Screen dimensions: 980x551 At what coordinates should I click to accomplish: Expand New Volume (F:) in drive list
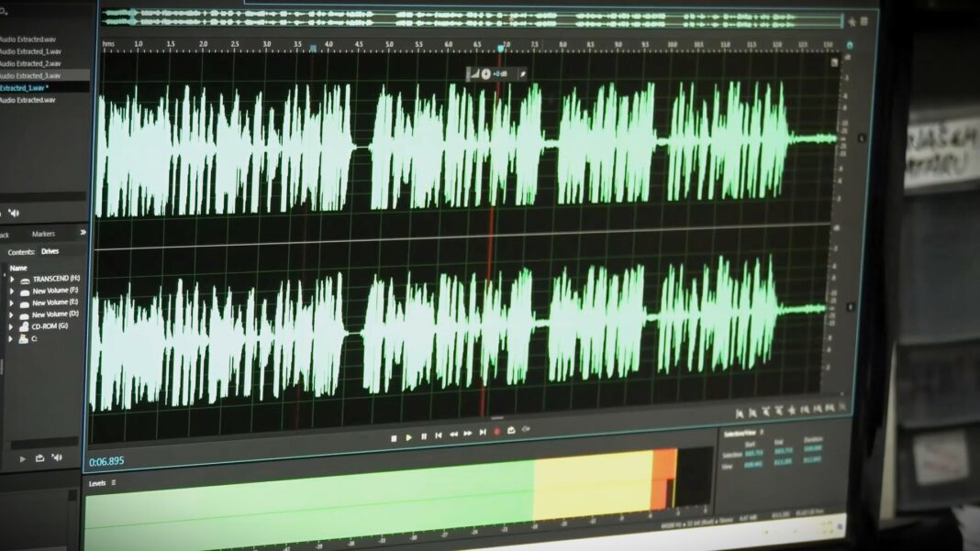[x=12, y=291]
